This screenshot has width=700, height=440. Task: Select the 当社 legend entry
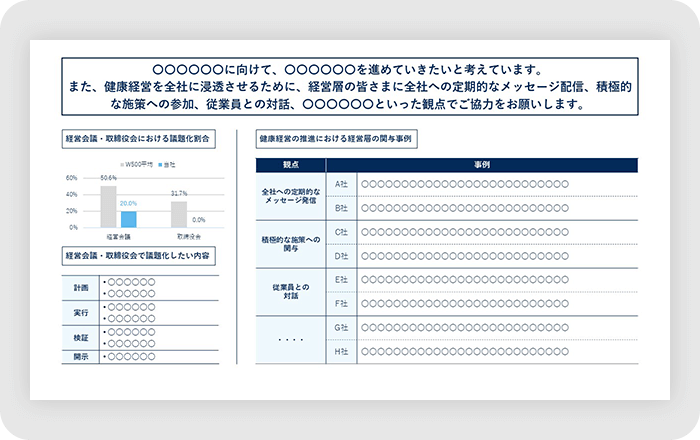point(166,164)
